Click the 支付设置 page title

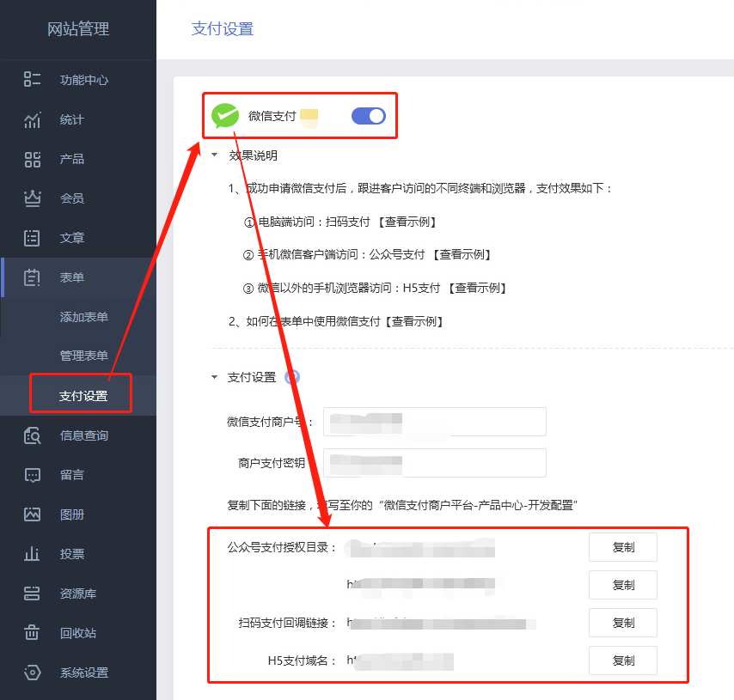click(223, 29)
